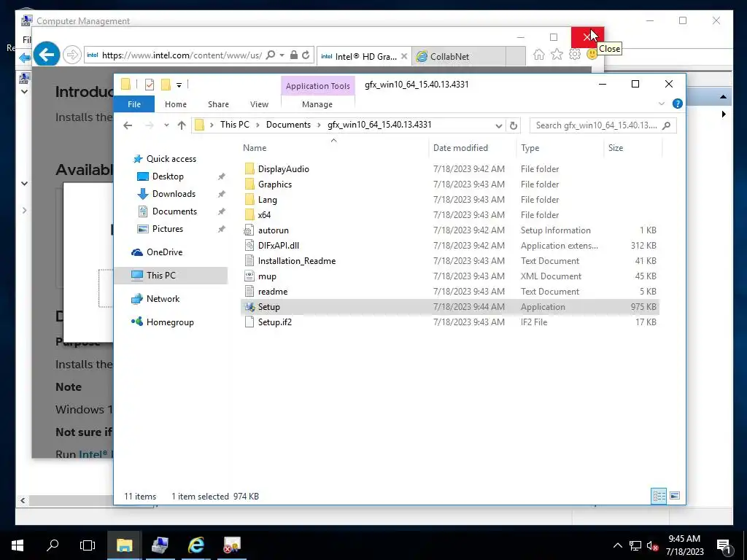This screenshot has width=747, height=560.
Task: Open the DisplayAudio folder
Action: click(283, 169)
